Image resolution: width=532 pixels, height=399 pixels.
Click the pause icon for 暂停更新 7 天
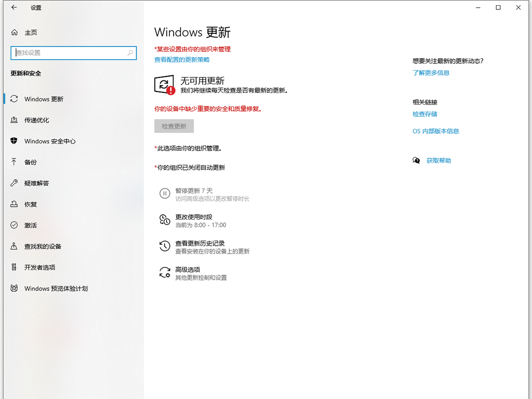click(165, 193)
